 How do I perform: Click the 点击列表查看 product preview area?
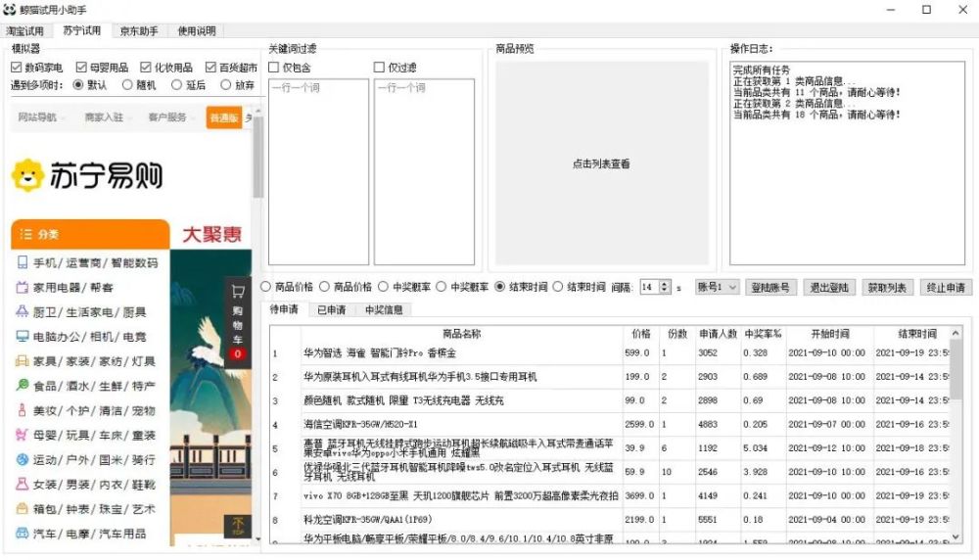click(601, 163)
